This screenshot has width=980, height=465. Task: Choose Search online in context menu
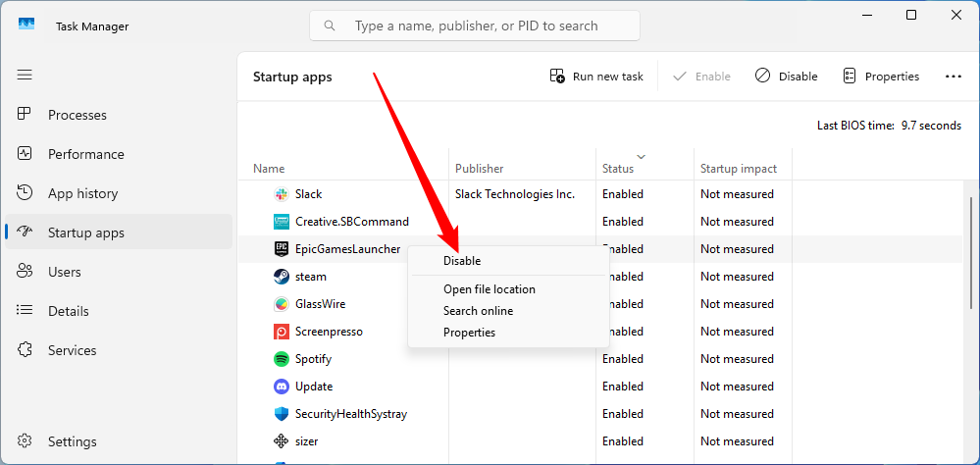[x=508, y=311]
